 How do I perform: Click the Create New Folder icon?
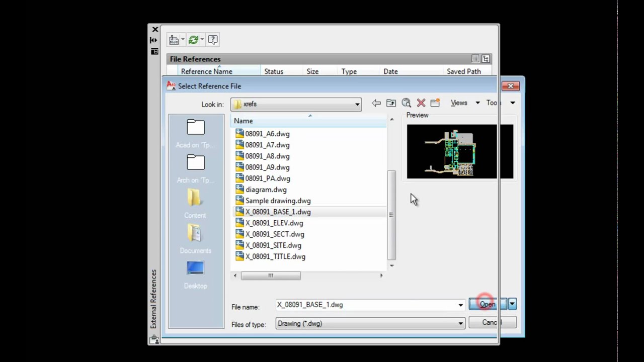[x=435, y=103]
